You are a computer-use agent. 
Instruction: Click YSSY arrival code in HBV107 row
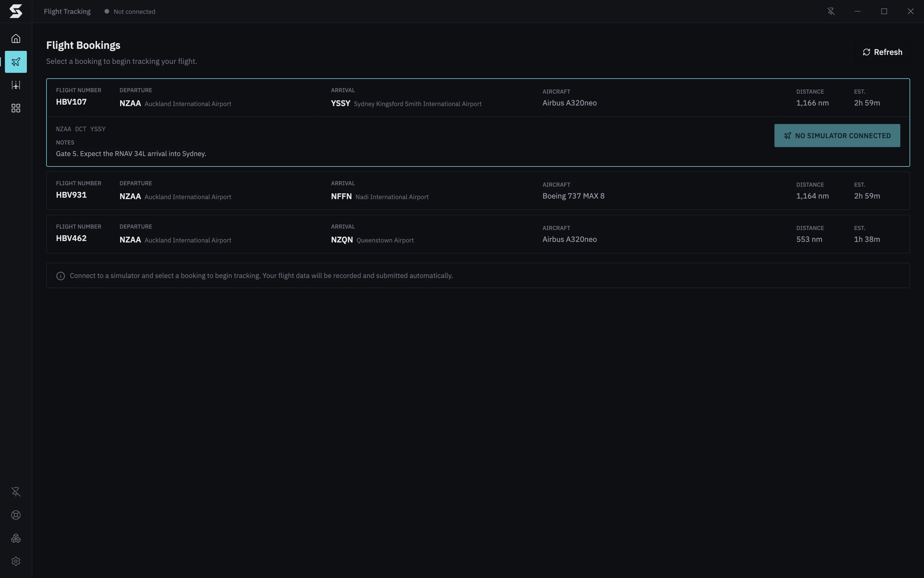pyautogui.click(x=341, y=103)
